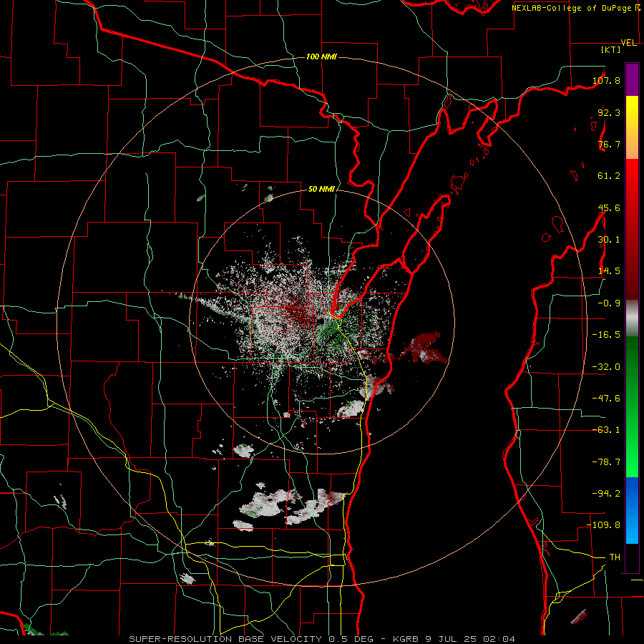Click the Super-Resolution Base Velocity caption

322,639
